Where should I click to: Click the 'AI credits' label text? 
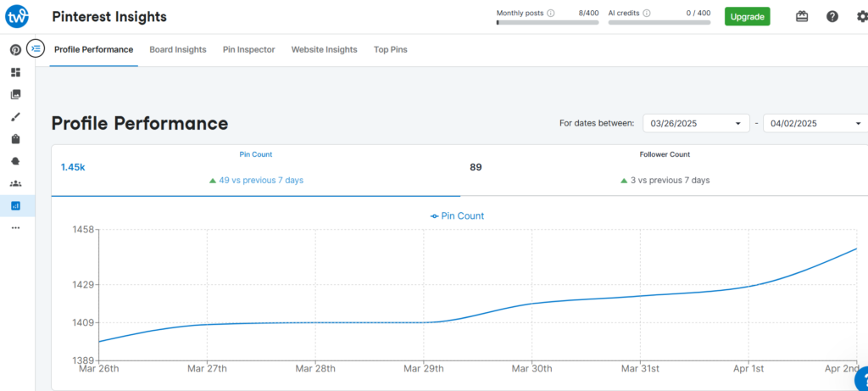tap(625, 14)
